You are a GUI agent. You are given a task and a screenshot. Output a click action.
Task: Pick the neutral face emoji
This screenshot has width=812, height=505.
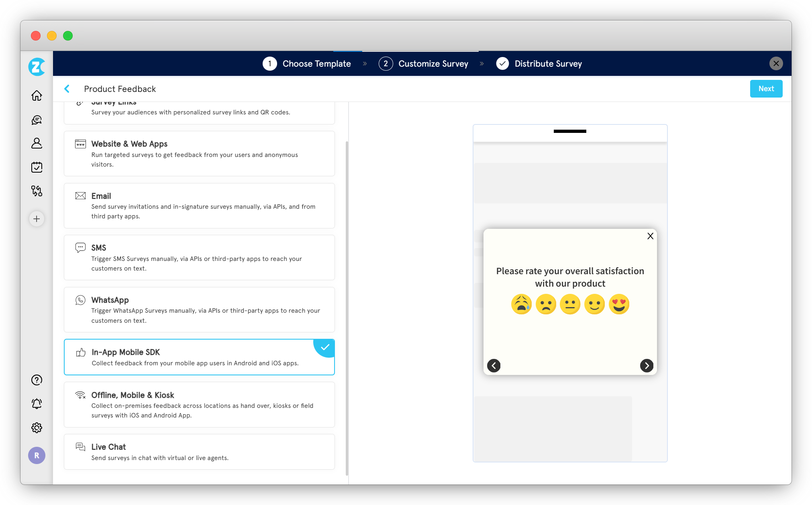(x=570, y=304)
